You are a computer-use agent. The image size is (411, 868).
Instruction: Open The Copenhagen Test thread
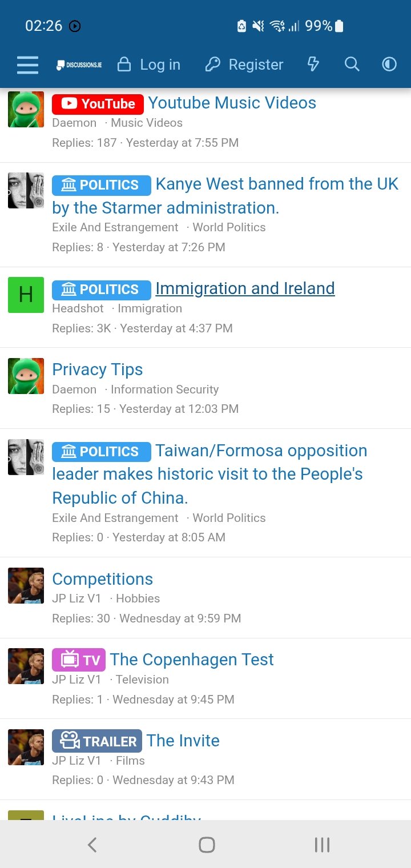click(192, 660)
